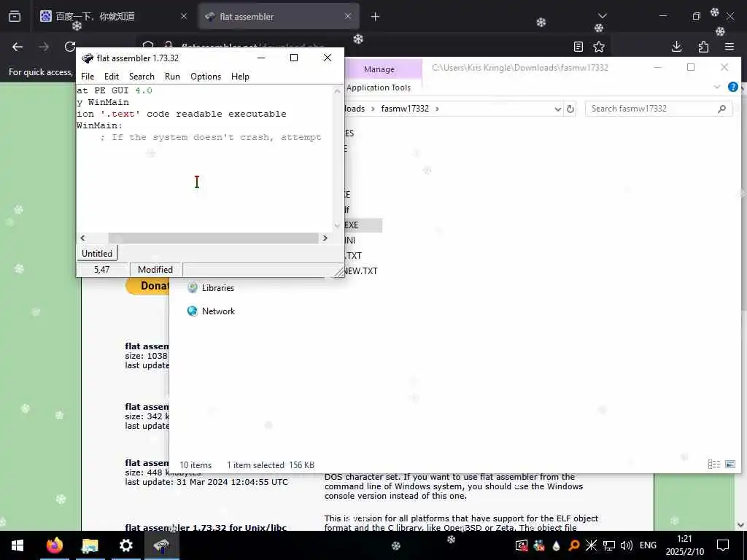Click the ENG language indicator

(x=648, y=545)
